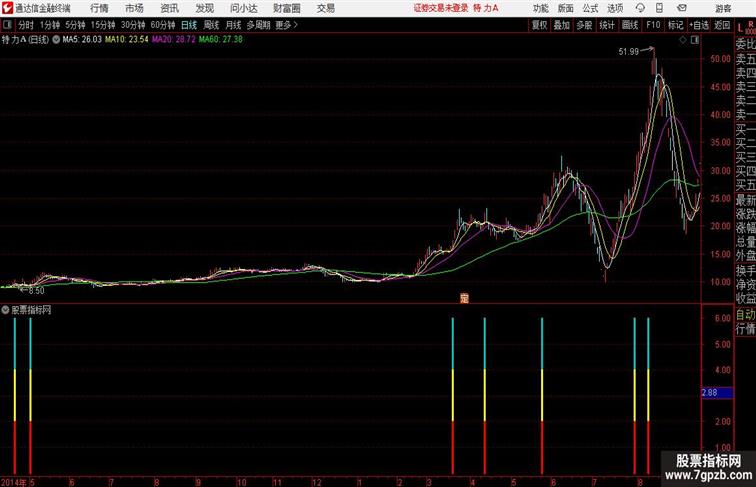This screenshot has width=756, height=487.
Task: Open the customer service headset icon
Action: point(640,8)
